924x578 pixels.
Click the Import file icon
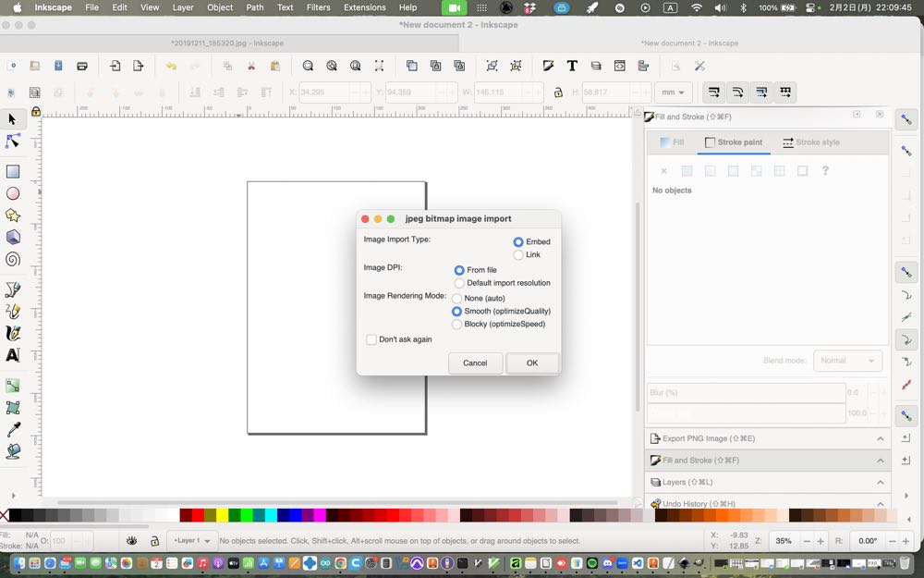115,66
